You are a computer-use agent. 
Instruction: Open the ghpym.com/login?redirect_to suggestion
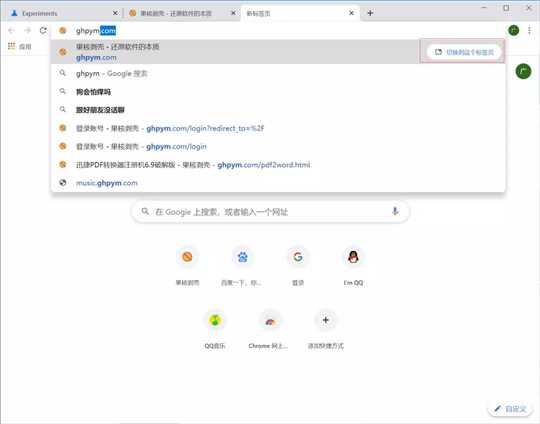278,128
